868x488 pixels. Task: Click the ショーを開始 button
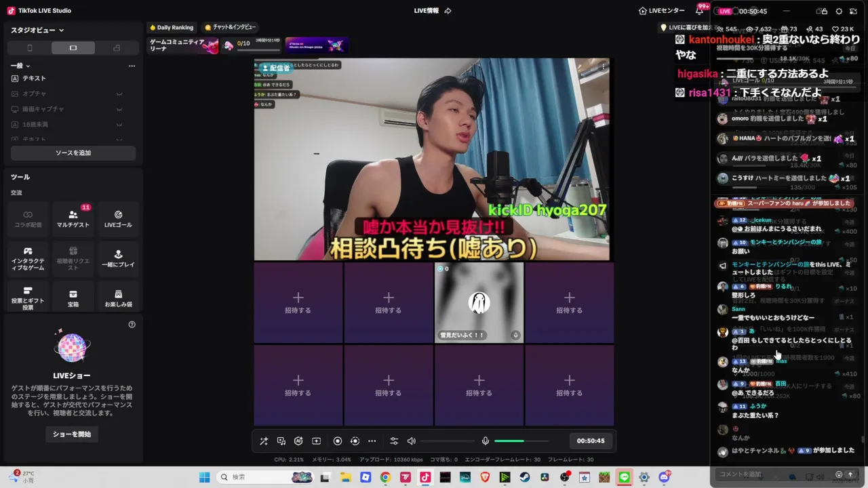(72, 434)
